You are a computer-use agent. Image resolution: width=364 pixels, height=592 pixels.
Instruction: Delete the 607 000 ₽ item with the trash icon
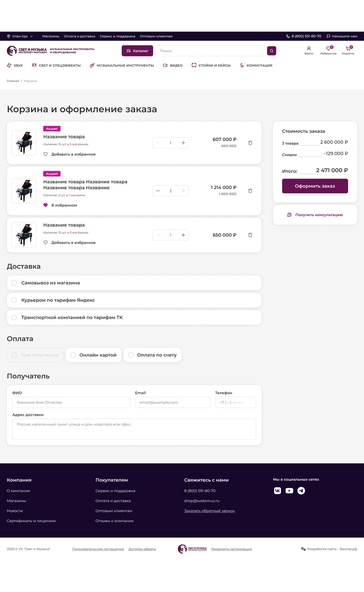coord(250,143)
